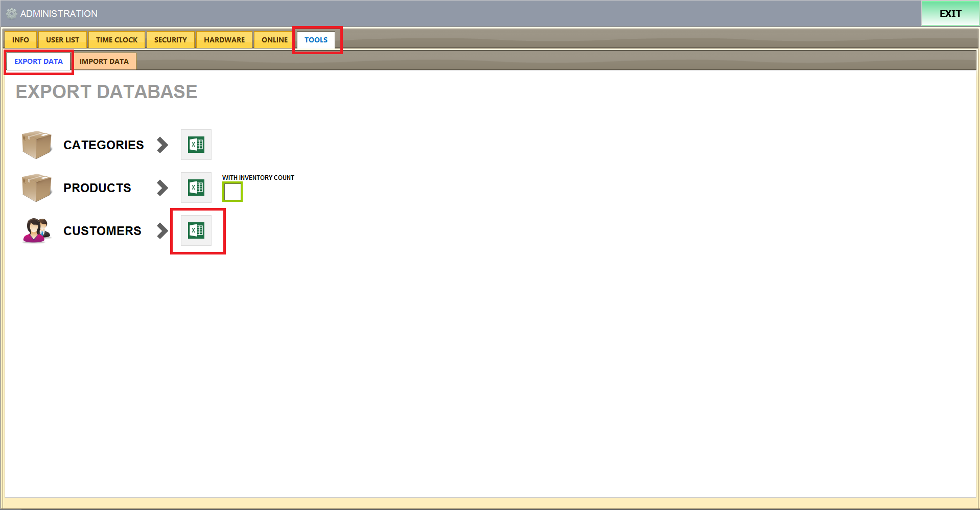Open the Hardware tab
The image size is (980, 510).
pos(224,40)
